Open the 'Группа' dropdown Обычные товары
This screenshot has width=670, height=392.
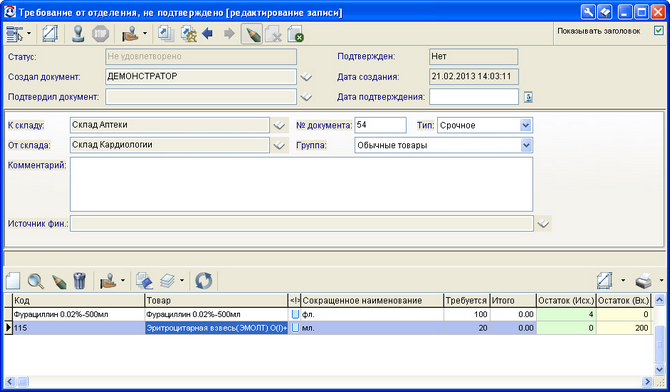[526, 145]
